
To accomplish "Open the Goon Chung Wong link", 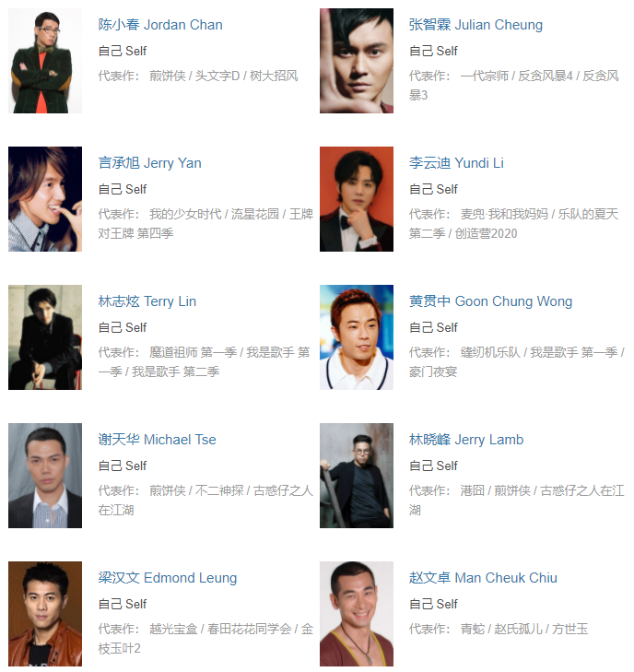I will pyautogui.click(x=490, y=301).
